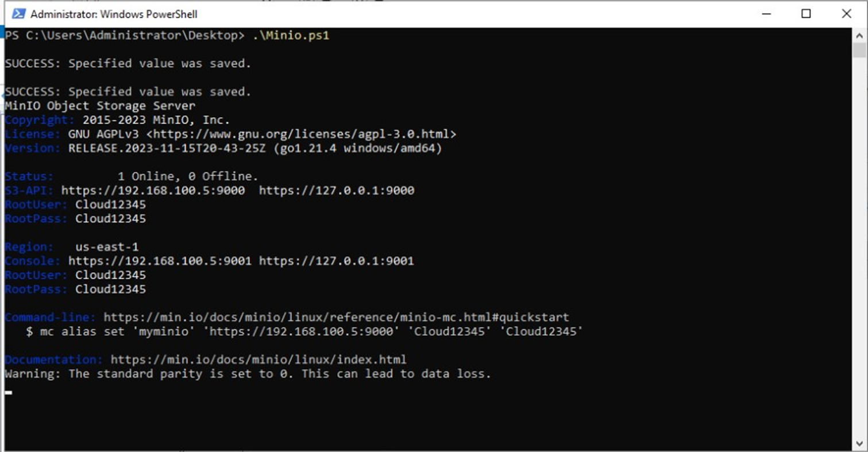Image resolution: width=868 pixels, height=452 pixels.
Task: Click the Documentation index.html URL
Action: coord(259,360)
